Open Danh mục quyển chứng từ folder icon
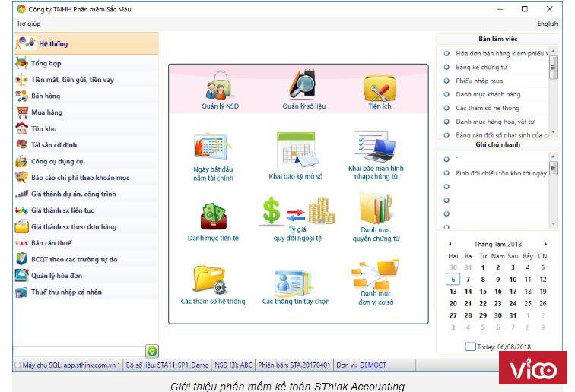 coord(376,209)
